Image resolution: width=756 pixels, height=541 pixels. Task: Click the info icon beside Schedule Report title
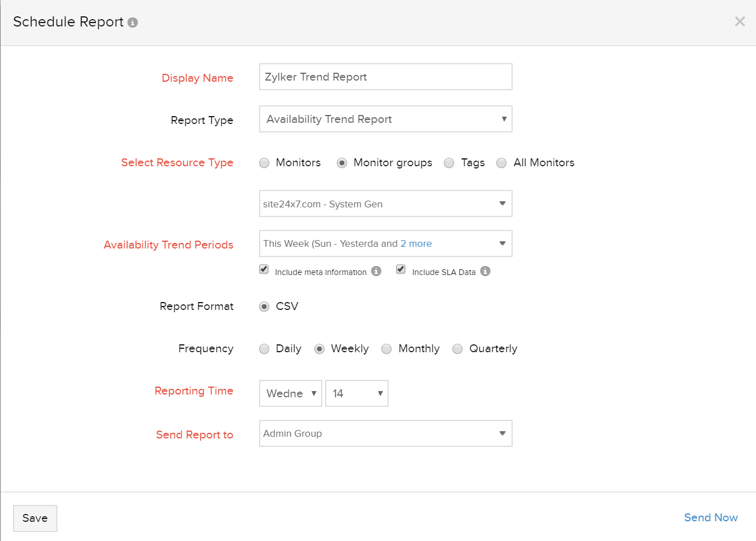133,23
